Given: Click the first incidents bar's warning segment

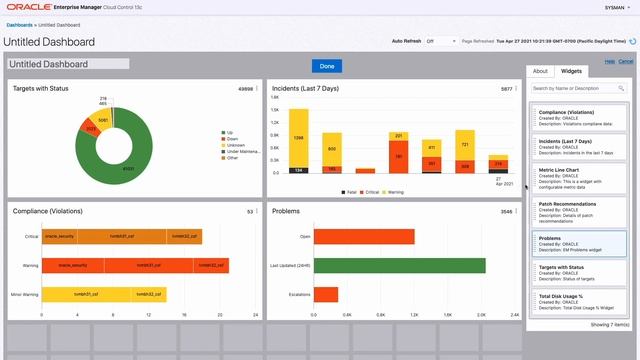Looking at the screenshot, I should click(299, 138).
